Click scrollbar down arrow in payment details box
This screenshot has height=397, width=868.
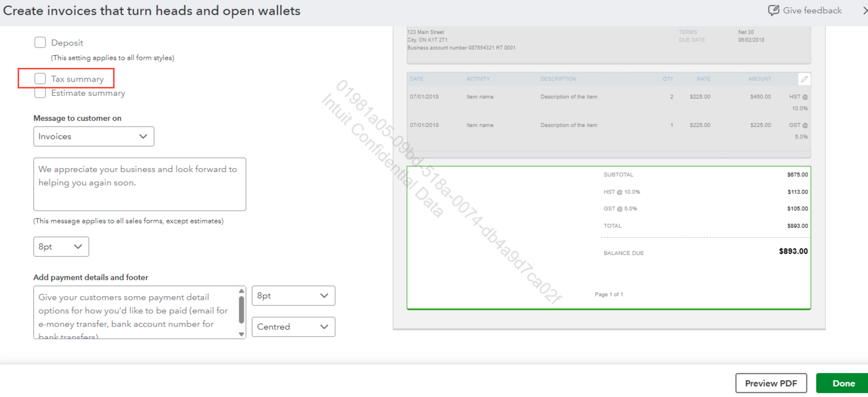pyautogui.click(x=241, y=334)
